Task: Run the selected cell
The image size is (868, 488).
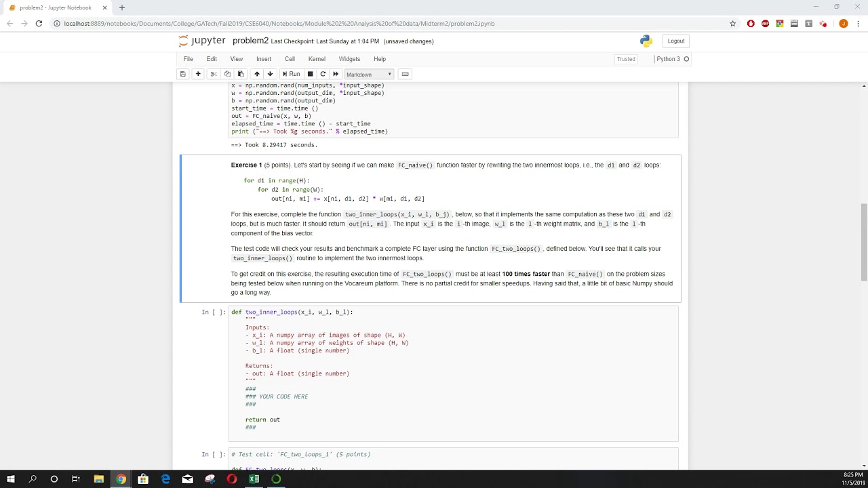Action: coord(291,74)
